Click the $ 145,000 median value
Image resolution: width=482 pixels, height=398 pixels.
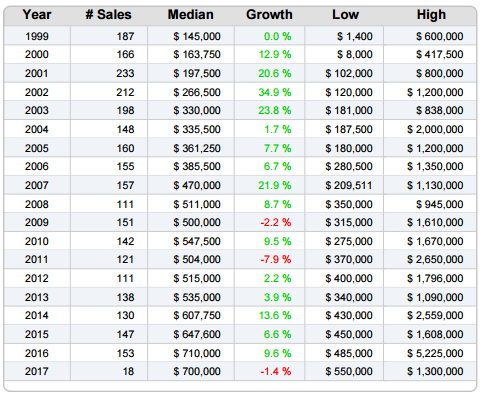[x=197, y=36]
